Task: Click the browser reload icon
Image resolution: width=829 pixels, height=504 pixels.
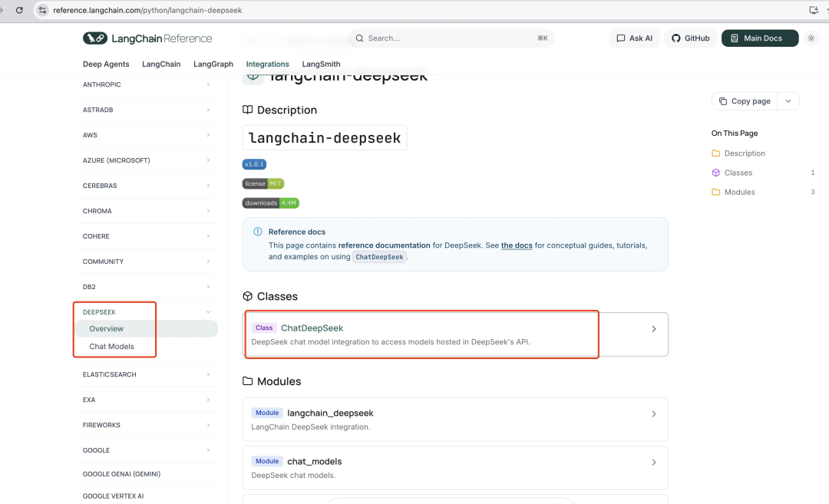Action: [x=19, y=10]
